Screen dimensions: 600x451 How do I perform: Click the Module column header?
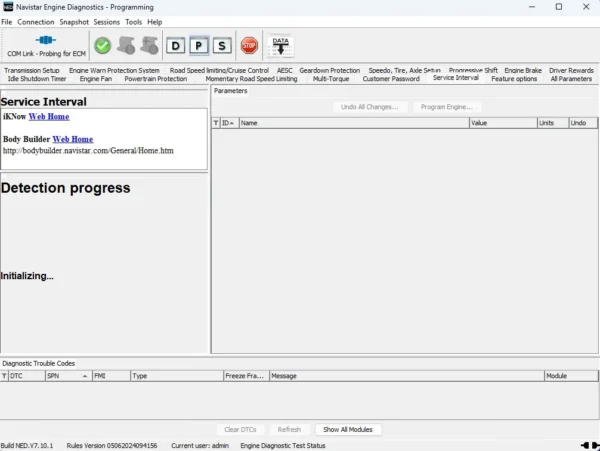571,376
